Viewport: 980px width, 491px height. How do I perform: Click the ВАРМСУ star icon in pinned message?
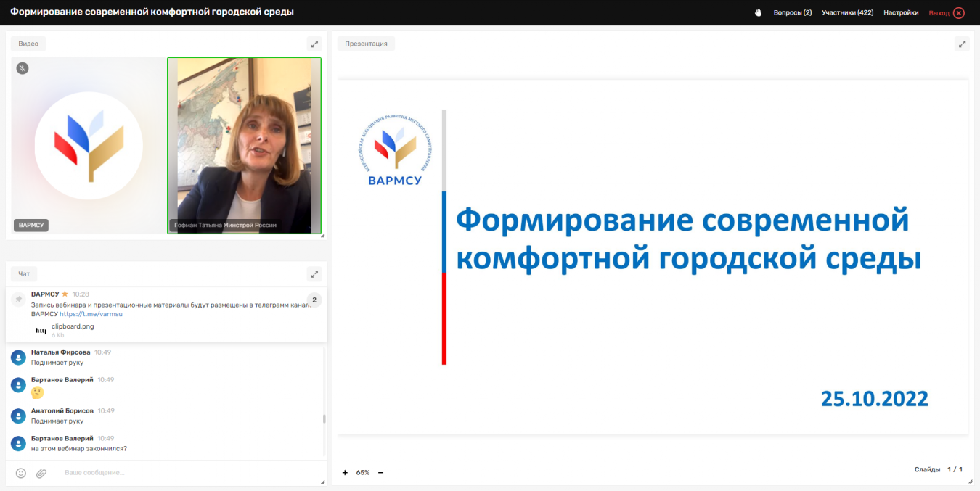tap(65, 294)
